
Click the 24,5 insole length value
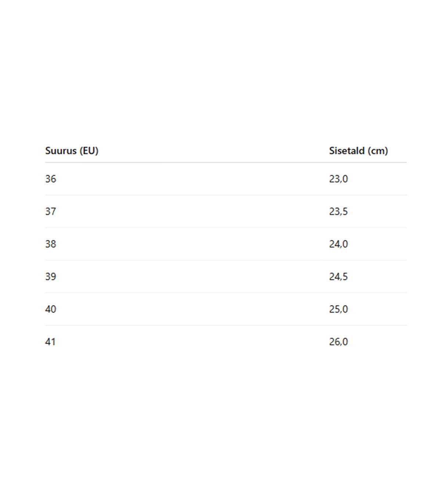338,277
